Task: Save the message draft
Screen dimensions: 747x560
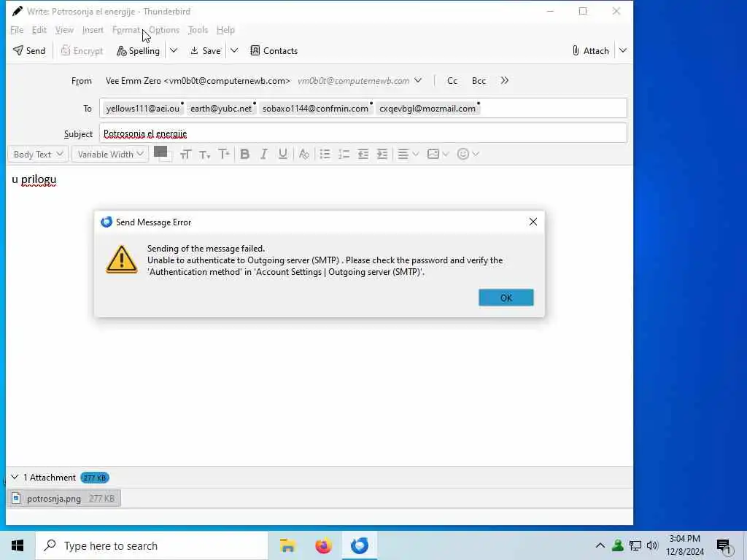Action: click(x=205, y=50)
